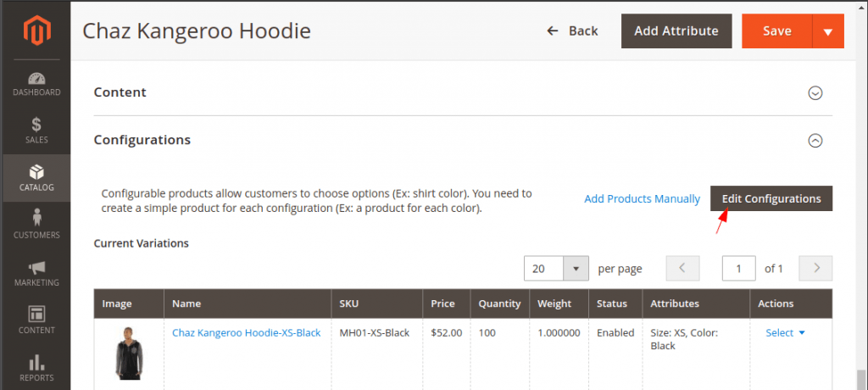The width and height of the screenshot is (868, 390).
Task: Open the Save button dropdown arrow
Action: [x=828, y=31]
